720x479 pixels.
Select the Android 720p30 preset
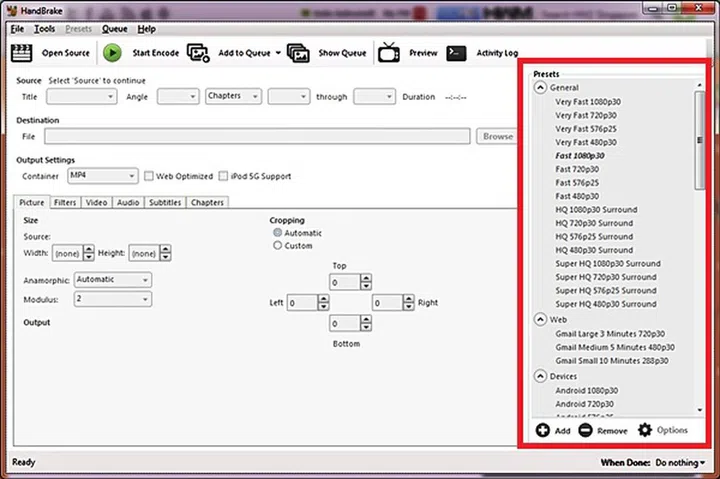pyautogui.click(x=585, y=404)
